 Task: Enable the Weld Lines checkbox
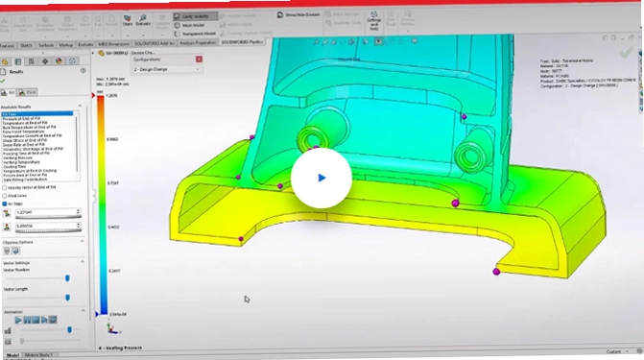[5, 196]
